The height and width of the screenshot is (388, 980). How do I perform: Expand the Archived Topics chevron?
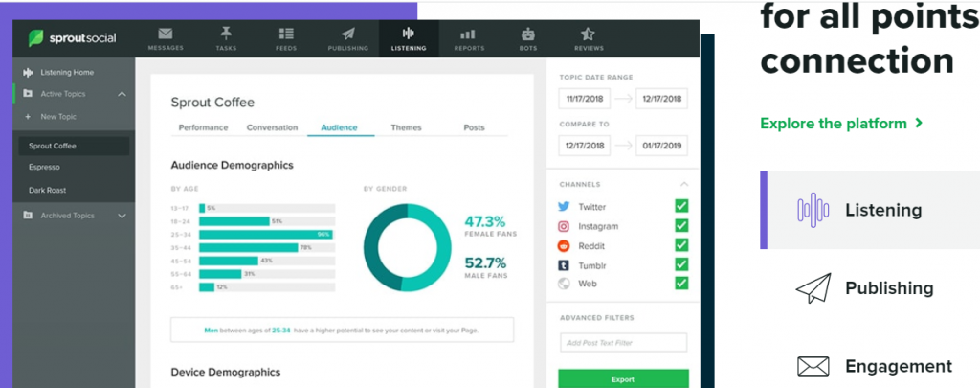pyautogui.click(x=122, y=216)
